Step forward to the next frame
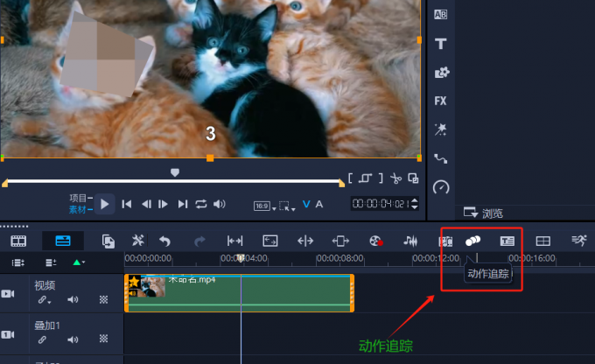 point(163,204)
